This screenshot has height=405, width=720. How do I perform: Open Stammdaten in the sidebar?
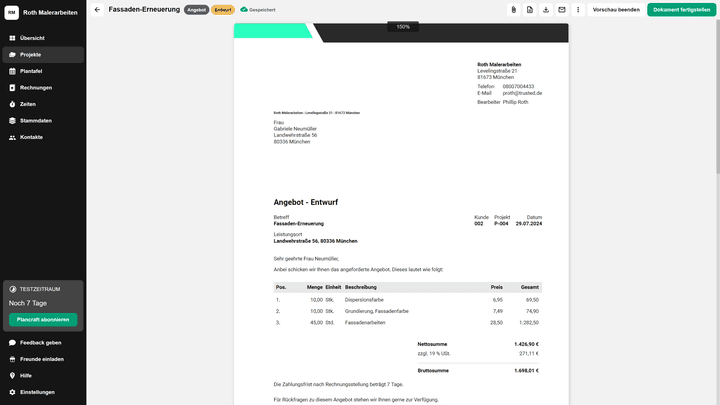pos(35,120)
